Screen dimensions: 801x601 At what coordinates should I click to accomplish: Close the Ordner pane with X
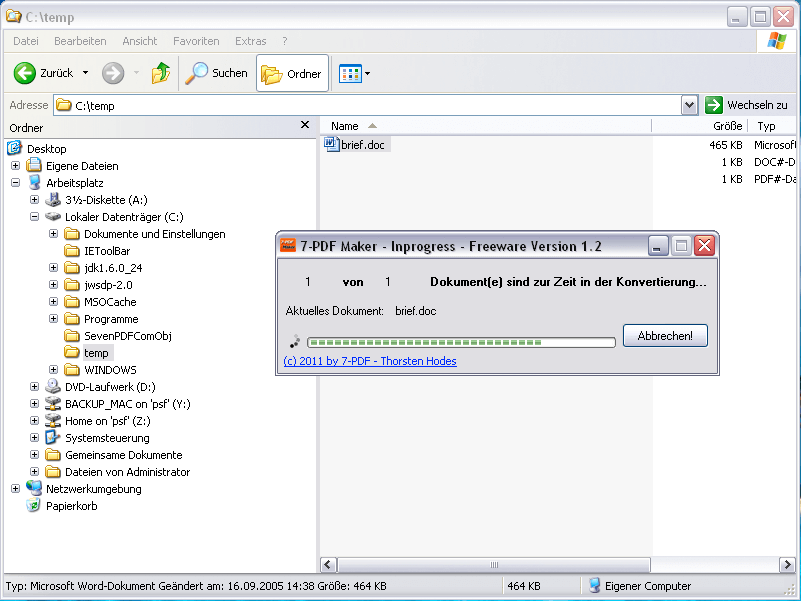[x=305, y=125]
